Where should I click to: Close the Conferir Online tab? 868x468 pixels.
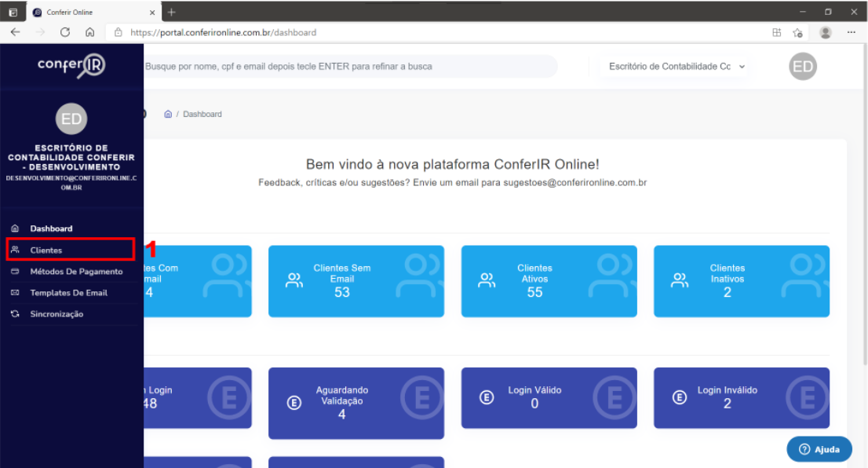(152, 13)
